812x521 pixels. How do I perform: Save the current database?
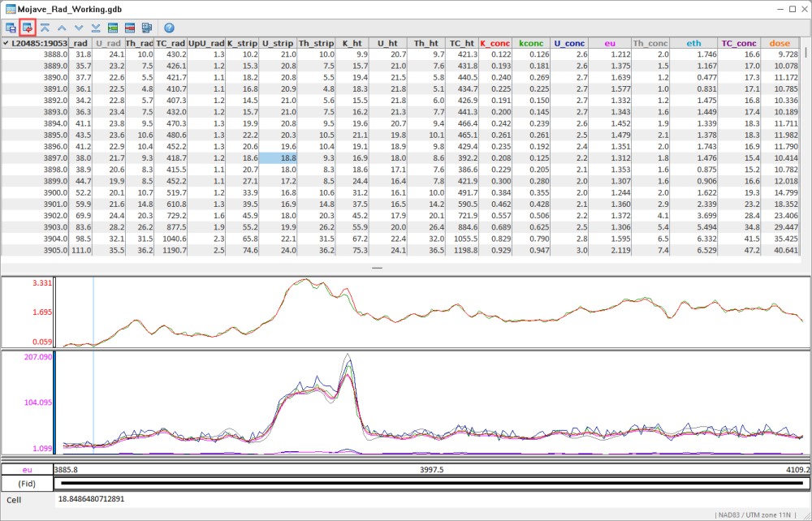click(11, 27)
